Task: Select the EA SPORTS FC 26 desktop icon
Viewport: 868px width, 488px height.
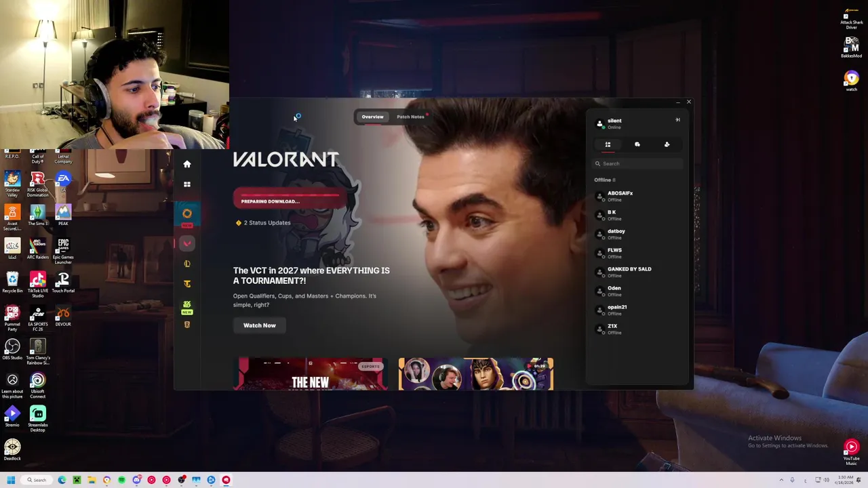Action: point(38,319)
